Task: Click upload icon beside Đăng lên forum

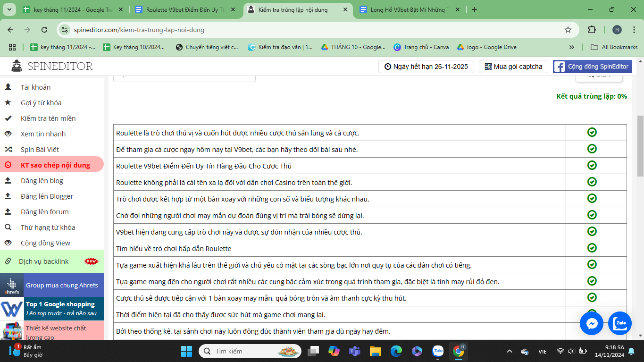Action: (8, 211)
